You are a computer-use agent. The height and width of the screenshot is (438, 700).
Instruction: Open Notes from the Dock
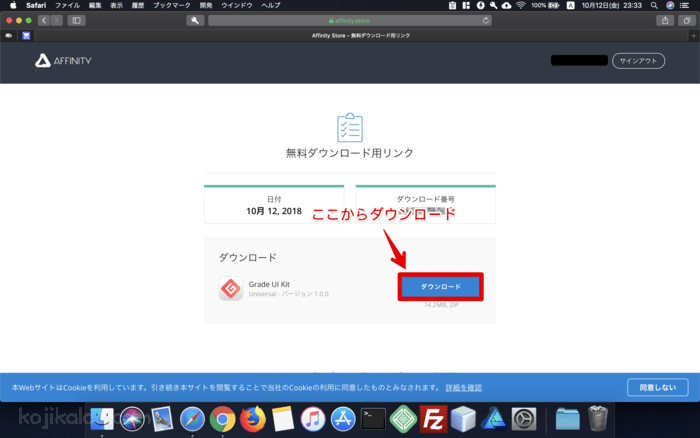tap(283, 419)
